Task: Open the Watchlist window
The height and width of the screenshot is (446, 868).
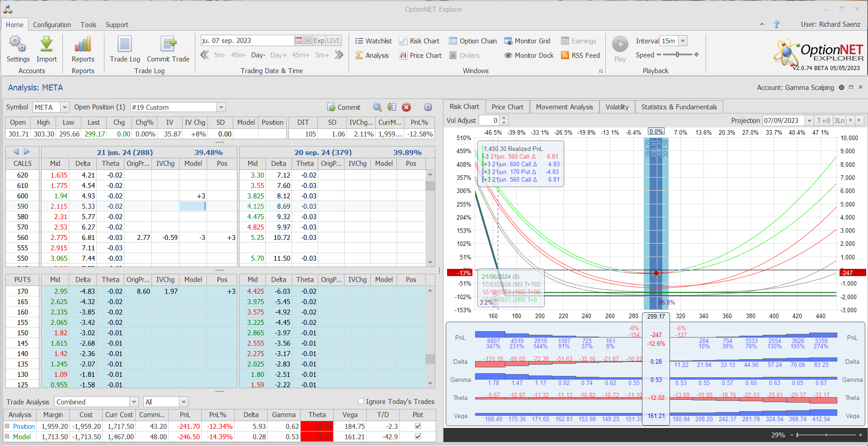Action: point(373,41)
